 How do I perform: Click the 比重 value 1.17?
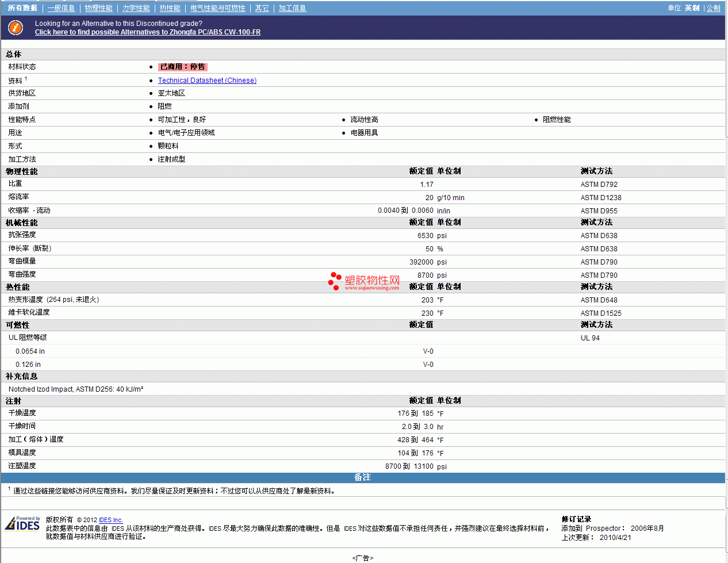427,185
